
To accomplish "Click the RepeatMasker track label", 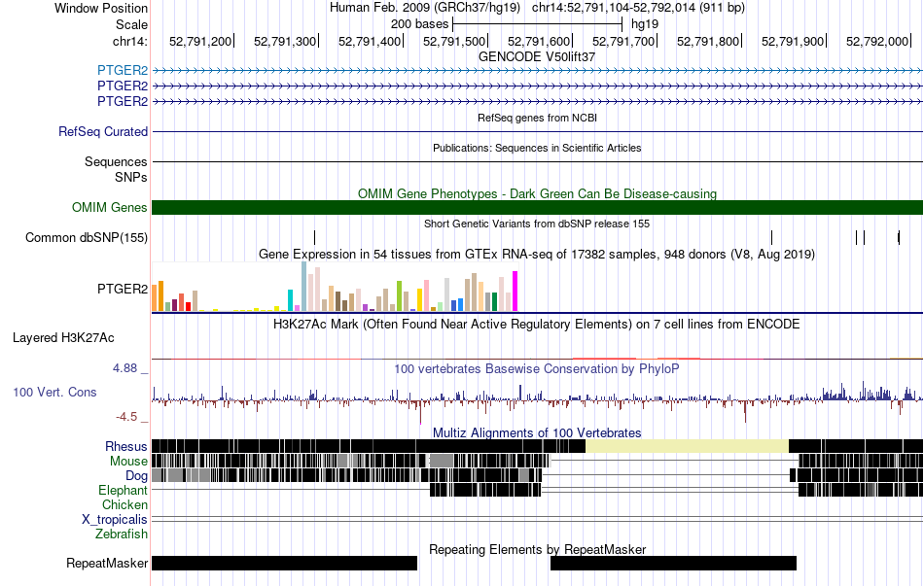I will click(x=107, y=563).
